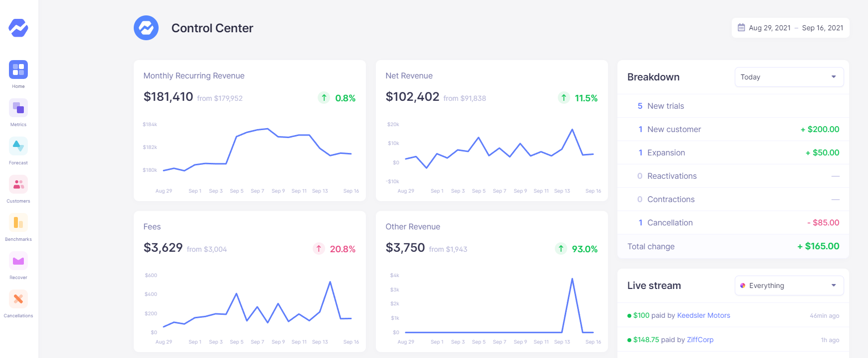
Task: Open the Benchmarks sidebar icon
Action: (18, 222)
